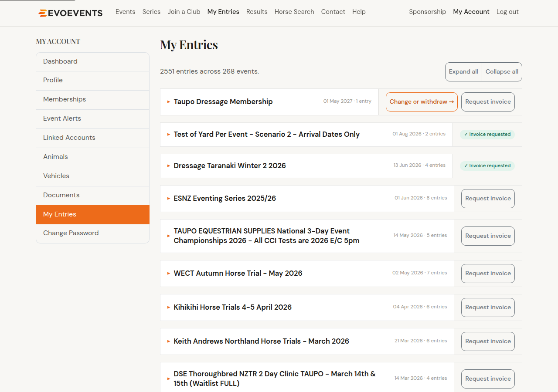Request invoice for ESNZ Eventing Series
The image size is (558, 392).
pos(488,199)
